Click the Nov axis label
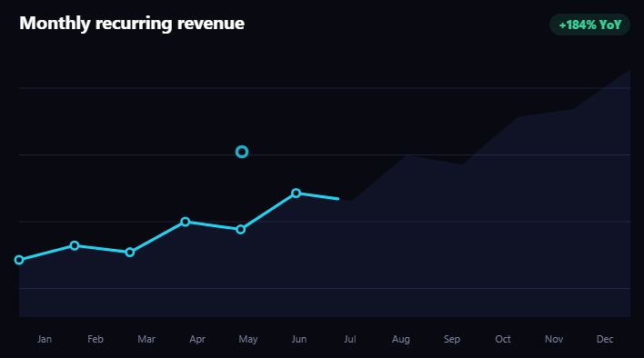The width and height of the screenshot is (644, 358). (x=554, y=339)
